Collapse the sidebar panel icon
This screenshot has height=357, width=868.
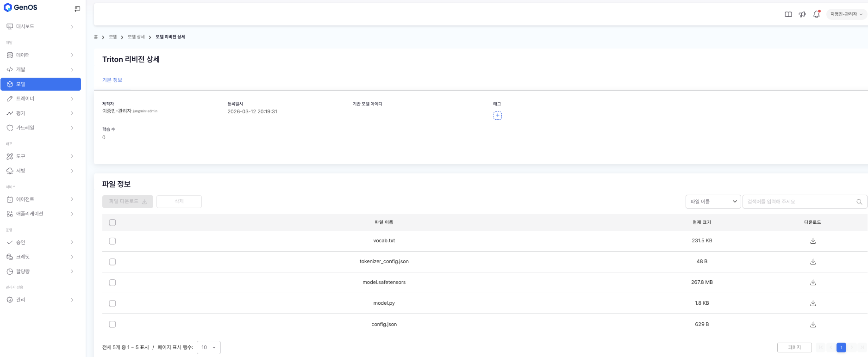[77, 9]
